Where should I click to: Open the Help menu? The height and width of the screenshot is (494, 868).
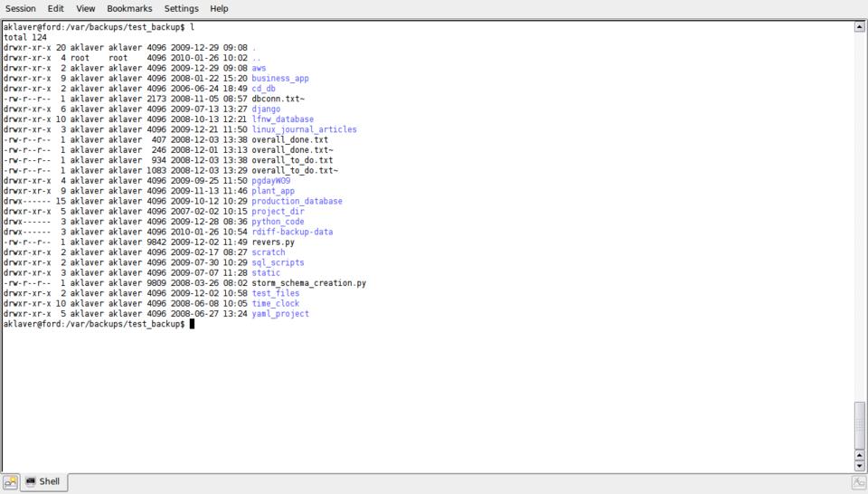click(219, 8)
